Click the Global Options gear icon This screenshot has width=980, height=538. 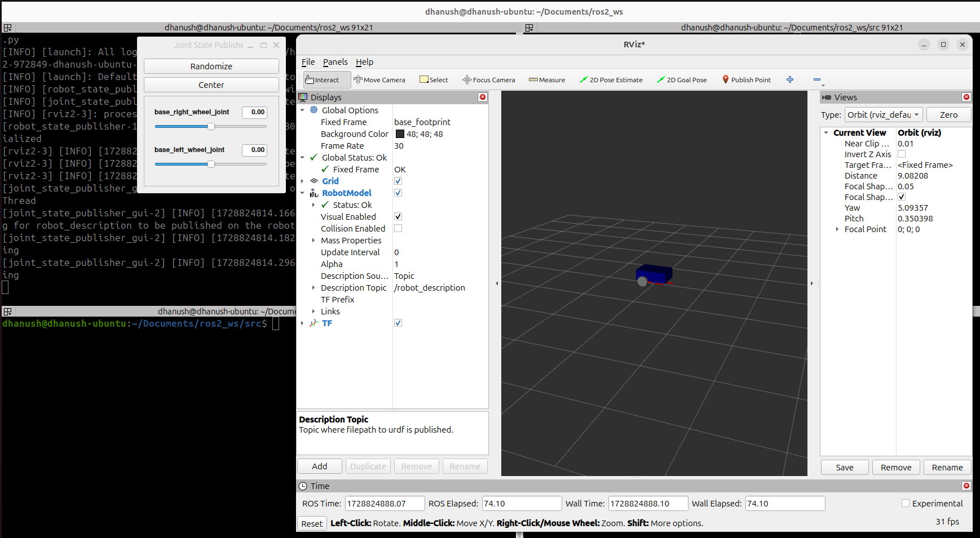(314, 110)
